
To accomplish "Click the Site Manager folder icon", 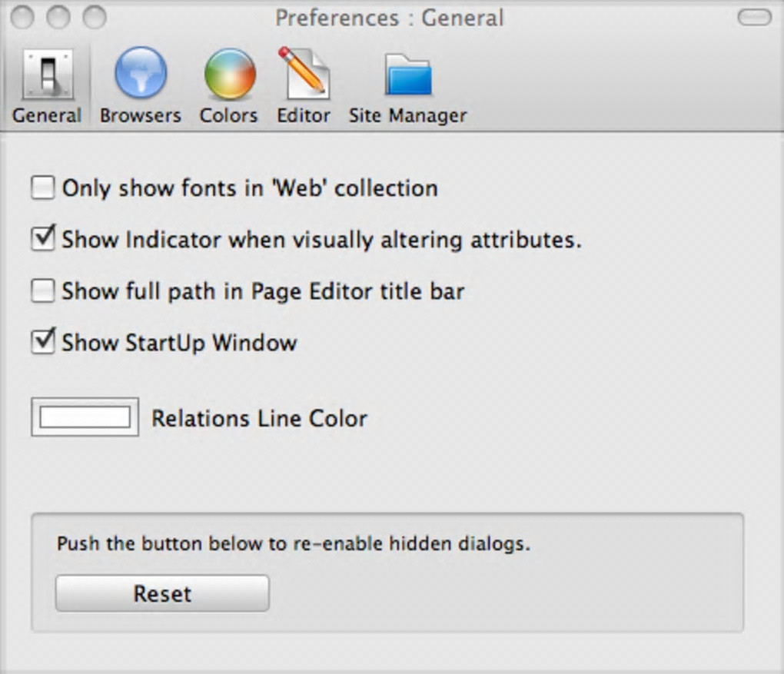I will click(407, 75).
